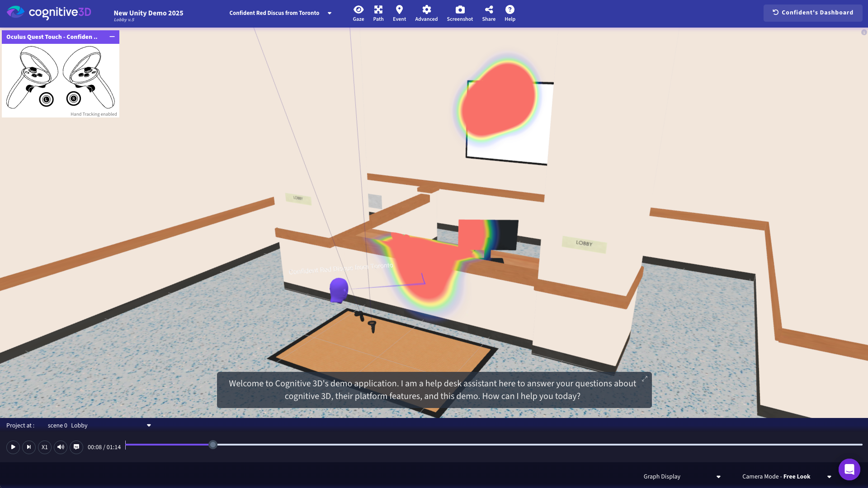Open the Event pin tool
This screenshot has width=868, height=488.
pos(399,13)
